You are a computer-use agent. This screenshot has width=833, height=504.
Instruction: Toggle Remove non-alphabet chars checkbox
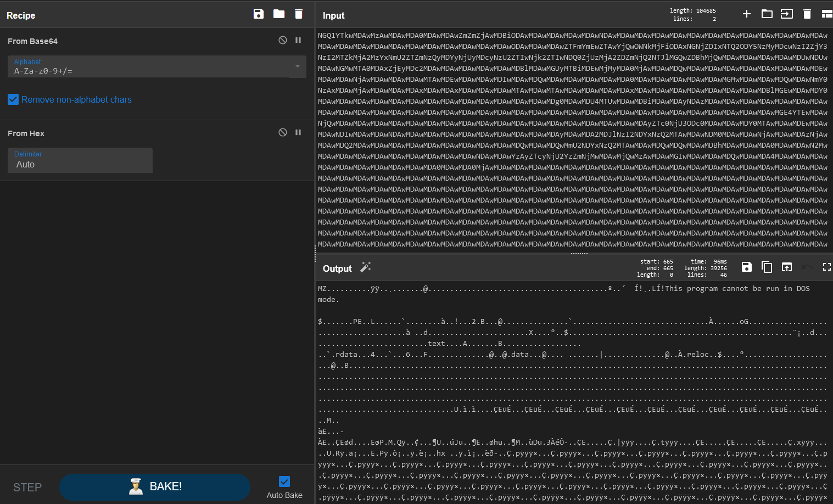click(13, 99)
